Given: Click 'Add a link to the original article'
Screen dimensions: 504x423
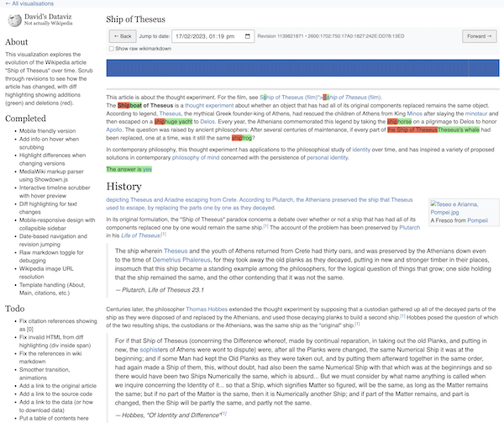Looking at the screenshot, I should click(x=58, y=386).
